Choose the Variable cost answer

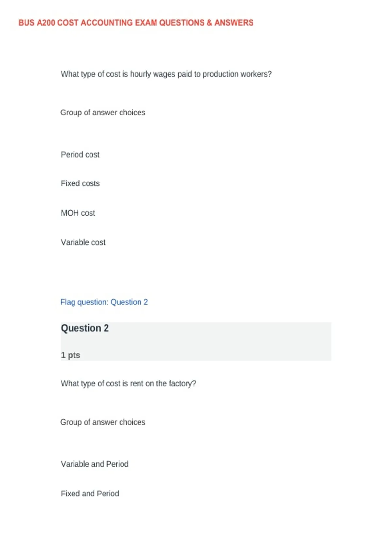83,242
